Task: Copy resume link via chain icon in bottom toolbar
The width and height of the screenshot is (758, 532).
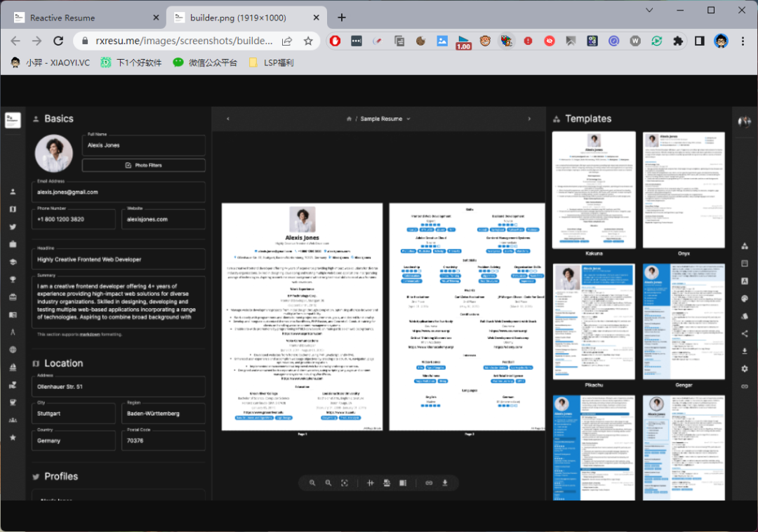Action: 429,483
